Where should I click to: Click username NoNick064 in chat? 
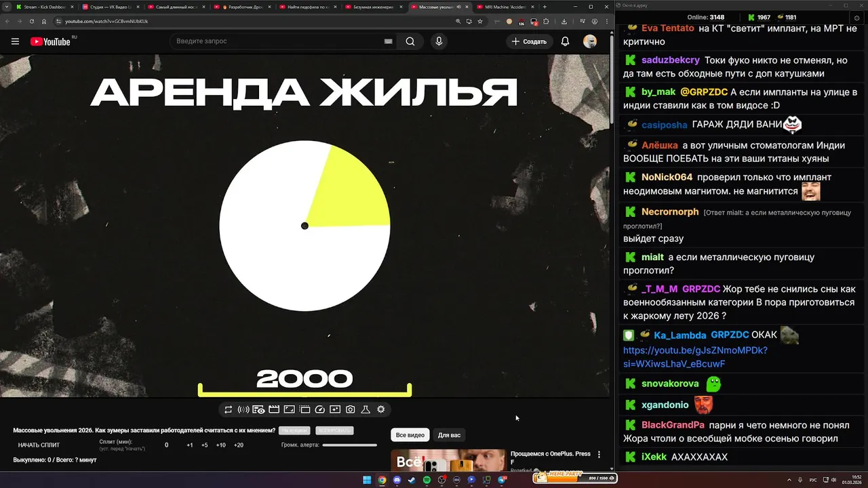(x=667, y=178)
